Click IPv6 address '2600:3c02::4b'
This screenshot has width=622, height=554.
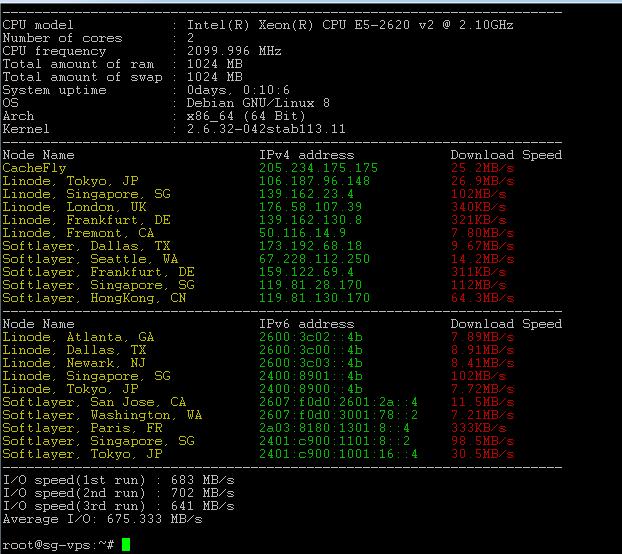pos(311,337)
